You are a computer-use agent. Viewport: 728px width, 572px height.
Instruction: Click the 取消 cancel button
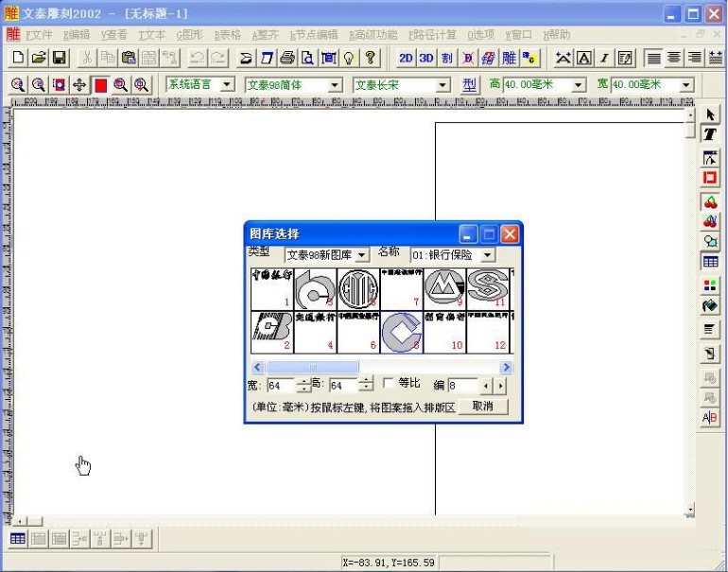tap(483, 406)
